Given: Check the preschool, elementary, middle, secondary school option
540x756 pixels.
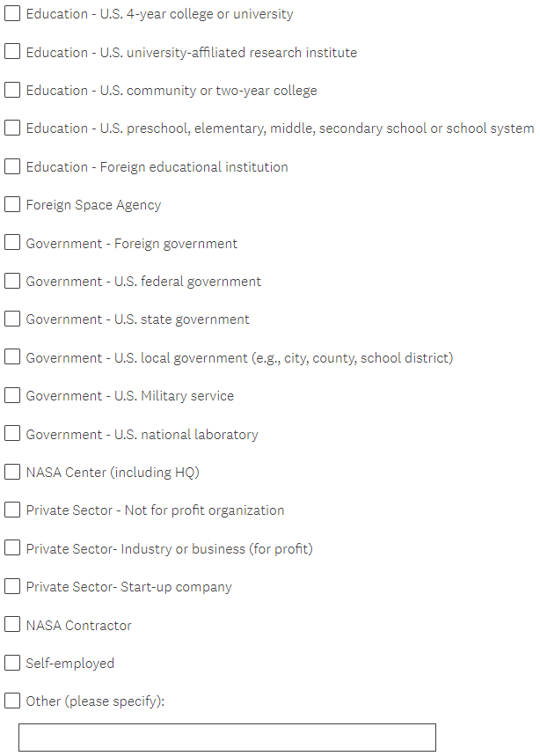Looking at the screenshot, I should coord(12,128).
